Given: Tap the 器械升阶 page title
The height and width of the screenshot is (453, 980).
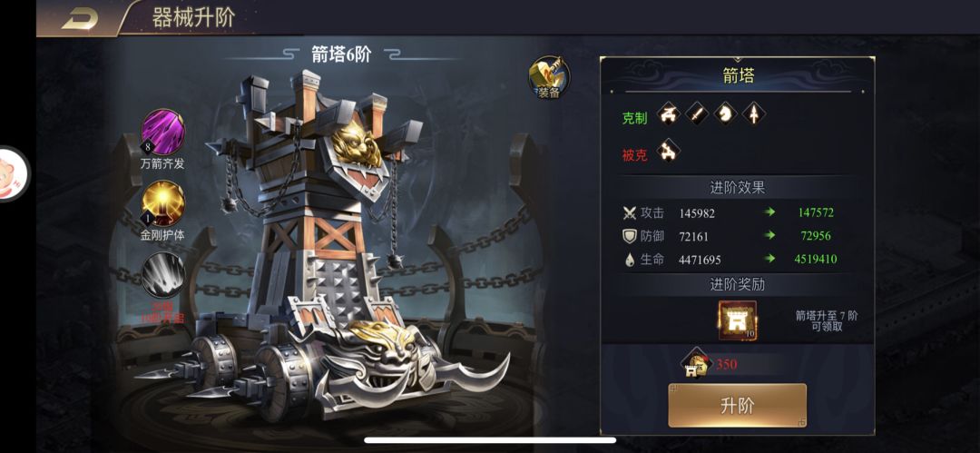Looking at the screenshot, I should point(193,17).
